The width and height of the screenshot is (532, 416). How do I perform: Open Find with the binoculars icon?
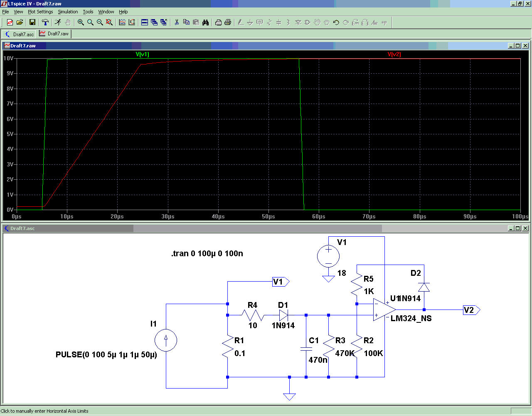point(205,22)
